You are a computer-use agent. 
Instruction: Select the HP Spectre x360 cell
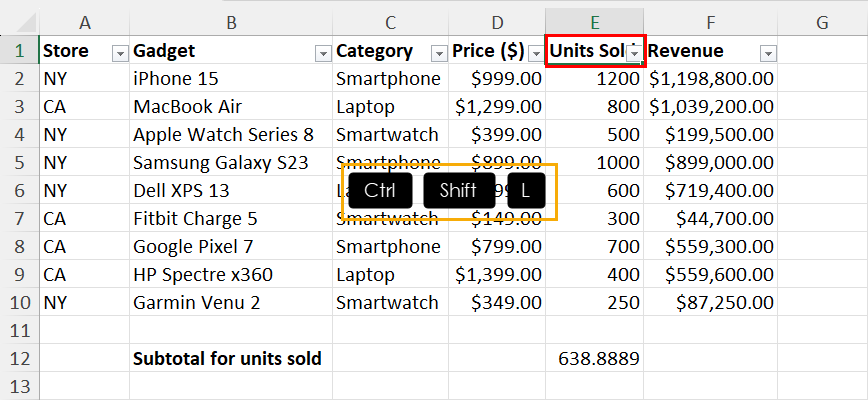pyautogui.click(x=231, y=274)
